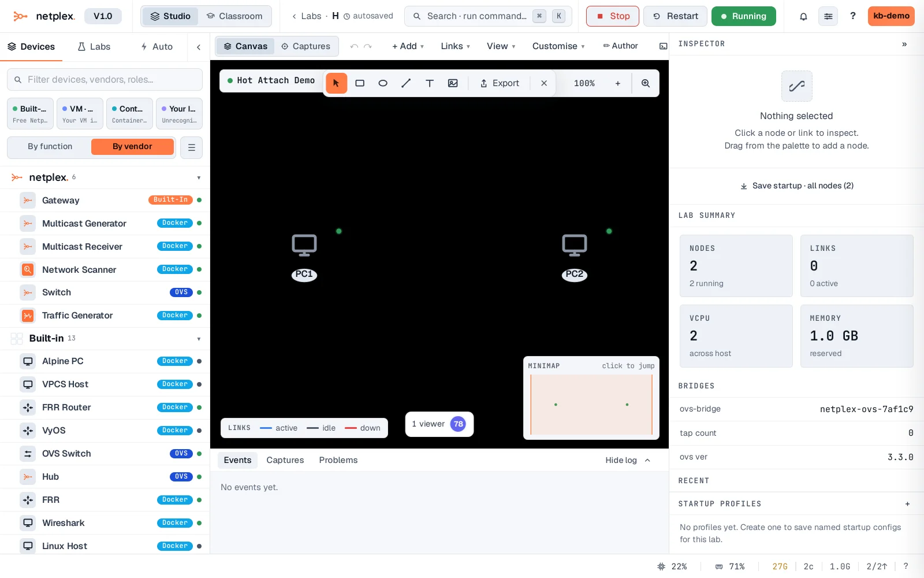The image size is (924, 578).
Task: Show the Captures log tab
Action: pyautogui.click(x=285, y=460)
